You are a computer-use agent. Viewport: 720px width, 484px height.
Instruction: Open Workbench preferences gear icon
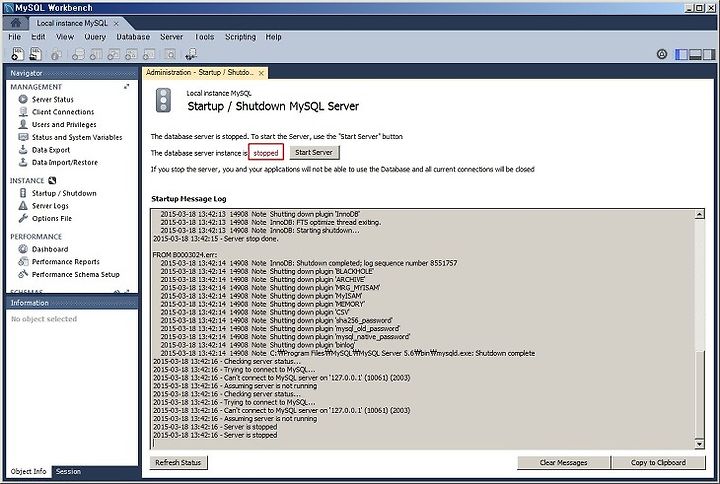[662, 54]
